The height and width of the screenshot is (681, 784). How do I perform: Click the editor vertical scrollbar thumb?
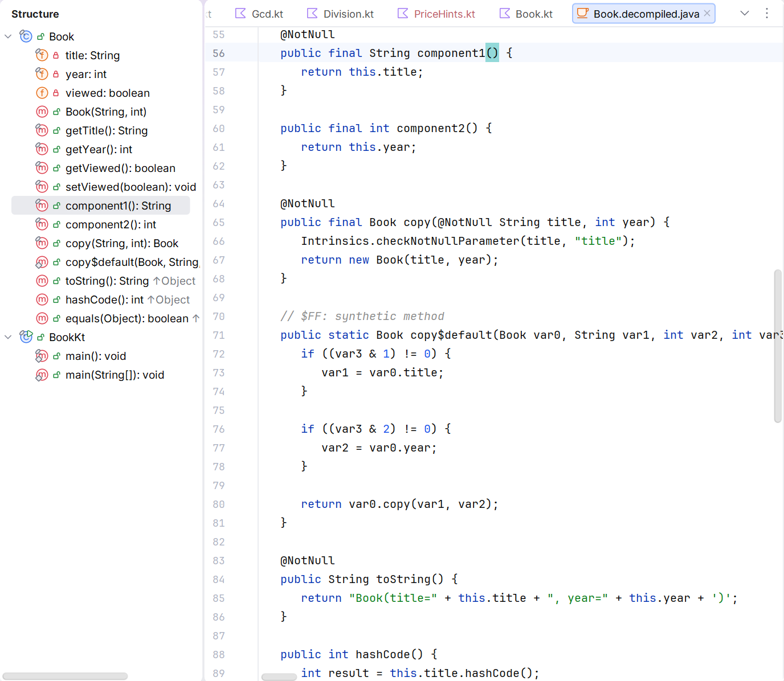click(x=778, y=346)
